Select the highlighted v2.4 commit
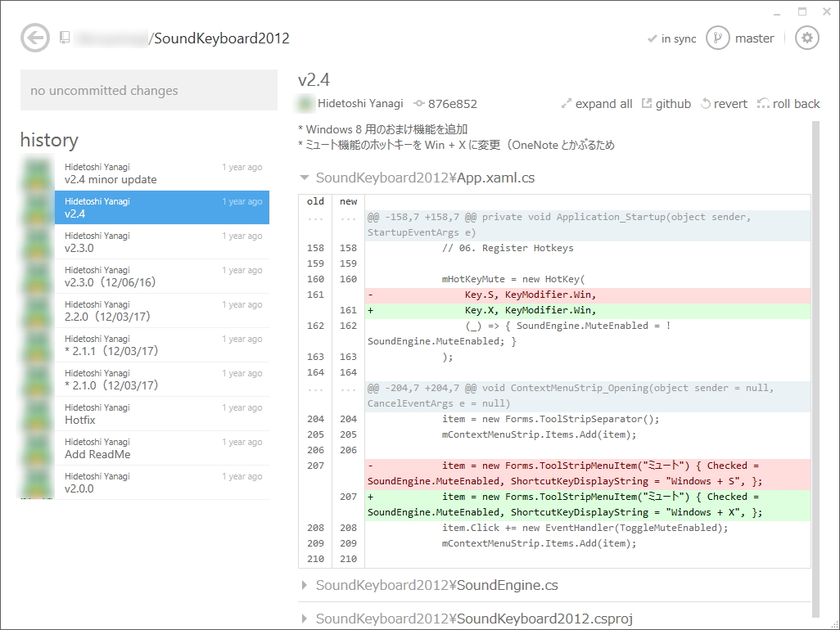The image size is (840, 630). tap(162, 208)
